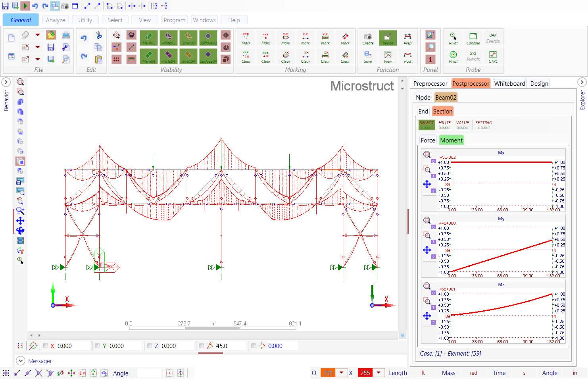Image resolution: width=588 pixels, height=379 pixels.
Task: Click the orange O color swatch
Action: point(328,373)
